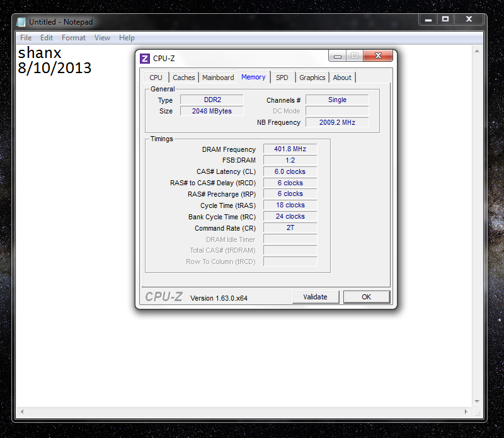Select the Mainboard tab
Viewport: 504px width, 438px height.
coord(218,78)
